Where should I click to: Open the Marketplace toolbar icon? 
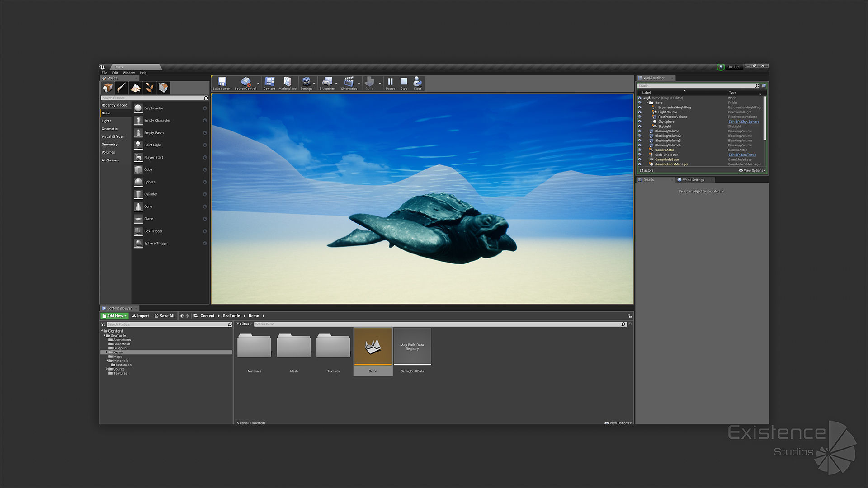[x=287, y=83]
